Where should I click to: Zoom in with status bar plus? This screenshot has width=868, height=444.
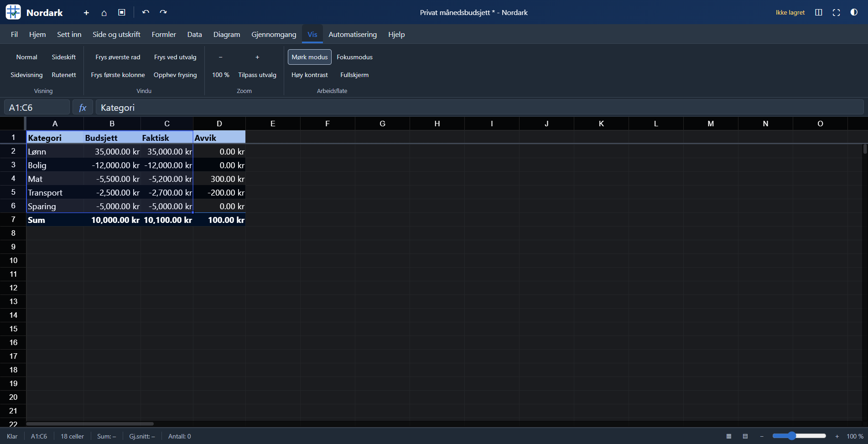coord(837,436)
